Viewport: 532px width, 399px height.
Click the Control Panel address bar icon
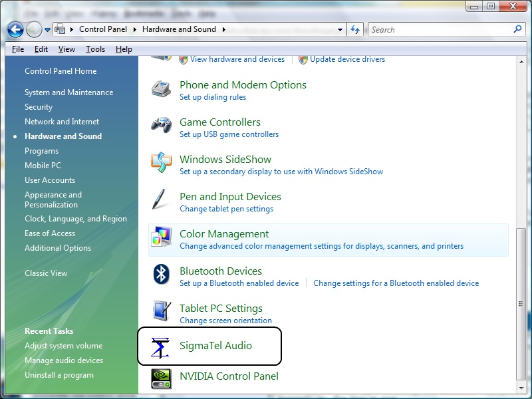coord(60,29)
